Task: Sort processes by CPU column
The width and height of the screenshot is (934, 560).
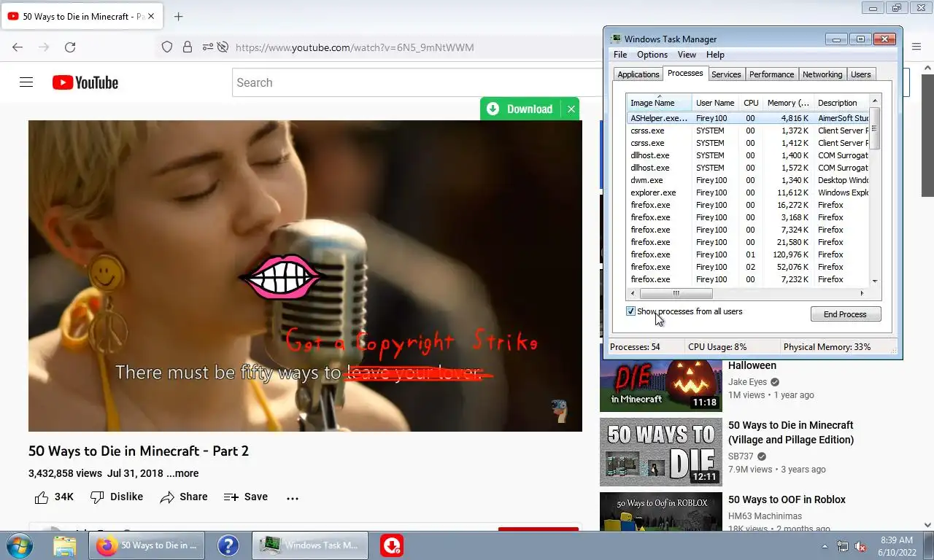Action: [751, 103]
